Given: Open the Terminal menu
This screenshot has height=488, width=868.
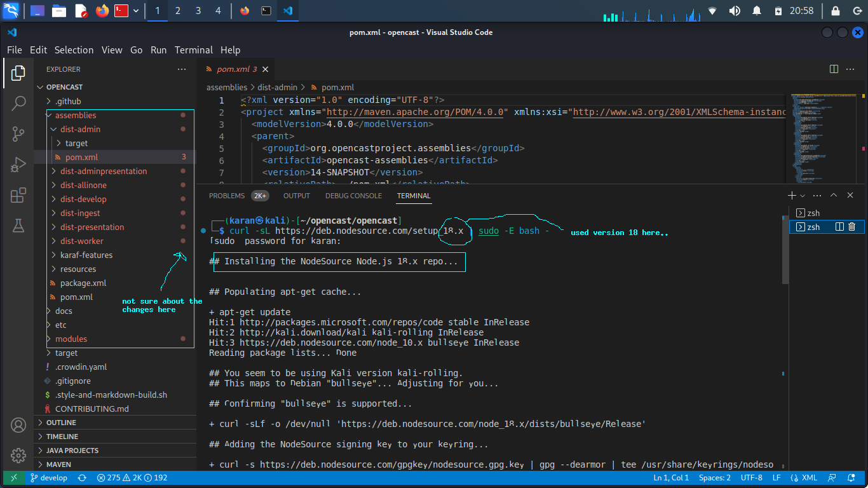Looking at the screenshot, I should pos(194,50).
